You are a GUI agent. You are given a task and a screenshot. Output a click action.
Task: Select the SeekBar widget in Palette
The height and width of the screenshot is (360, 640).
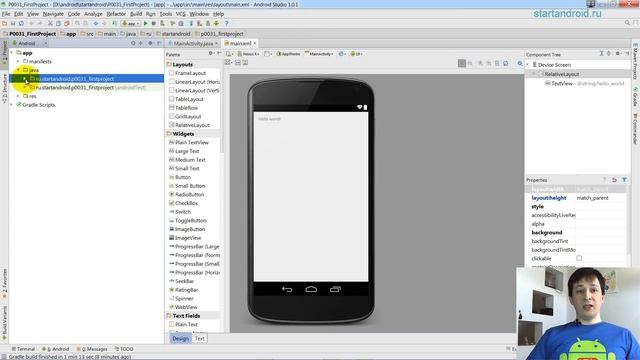pos(181,281)
